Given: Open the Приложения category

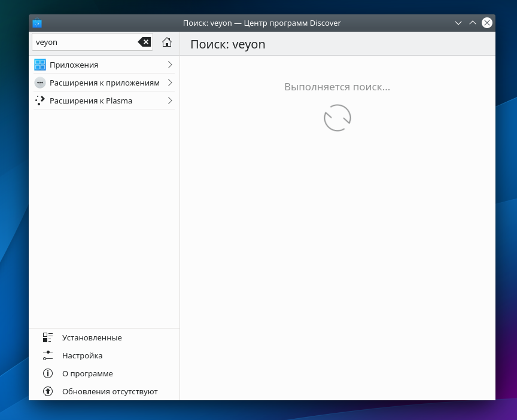Looking at the screenshot, I should [x=104, y=65].
